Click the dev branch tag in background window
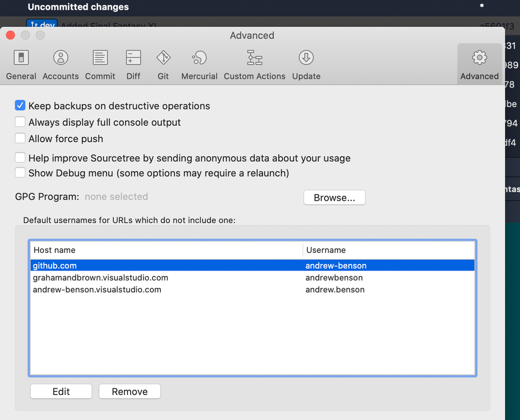520x420 pixels. click(x=42, y=24)
